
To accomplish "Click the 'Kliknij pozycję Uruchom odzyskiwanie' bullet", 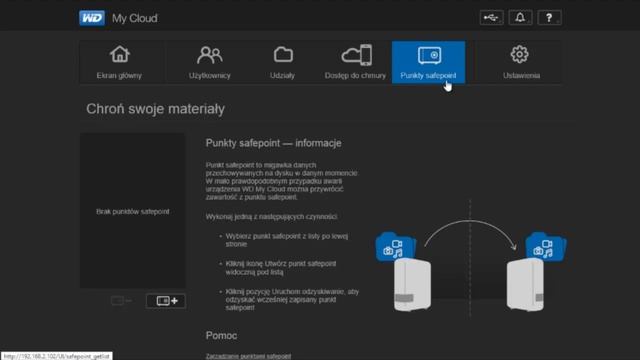I will tap(292, 300).
